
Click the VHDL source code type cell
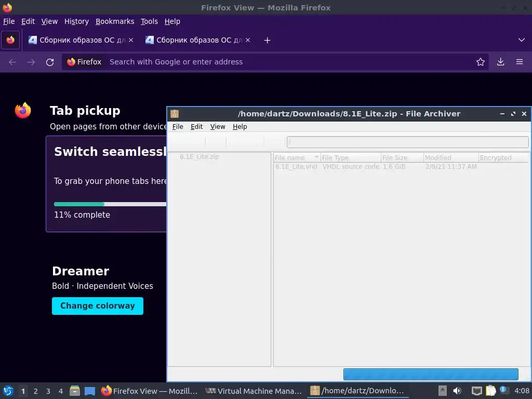coord(351,167)
